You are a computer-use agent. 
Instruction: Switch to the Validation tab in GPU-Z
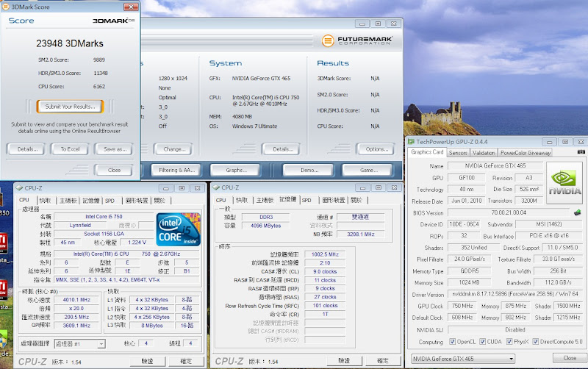(x=484, y=153)
